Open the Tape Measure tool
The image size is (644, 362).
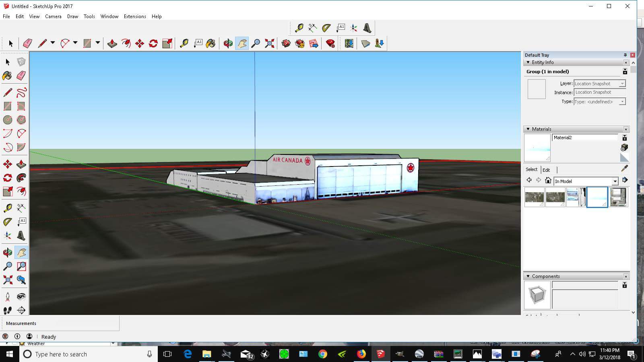(7, 207)
